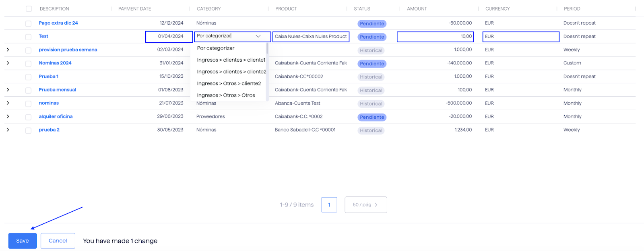
Task: Open the Prueba mensual link
Action: 58,90
